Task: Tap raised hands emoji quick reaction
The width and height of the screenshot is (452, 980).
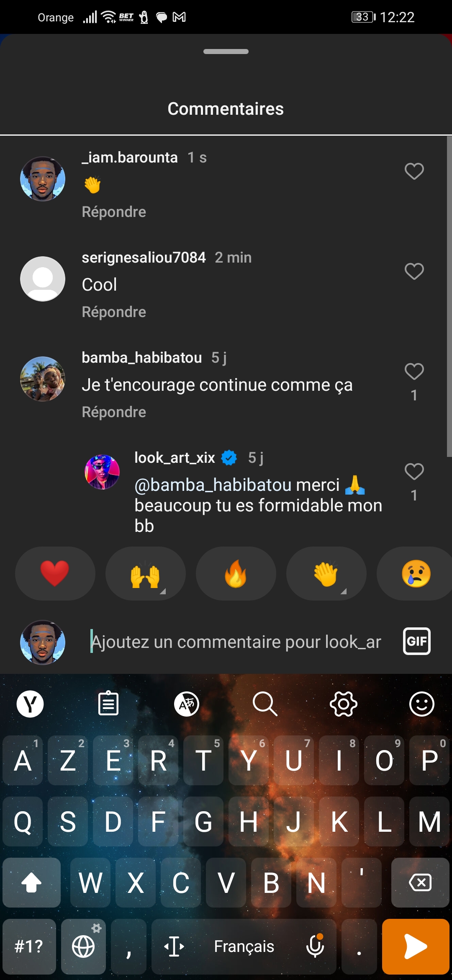Action: (x=145, y=574)
